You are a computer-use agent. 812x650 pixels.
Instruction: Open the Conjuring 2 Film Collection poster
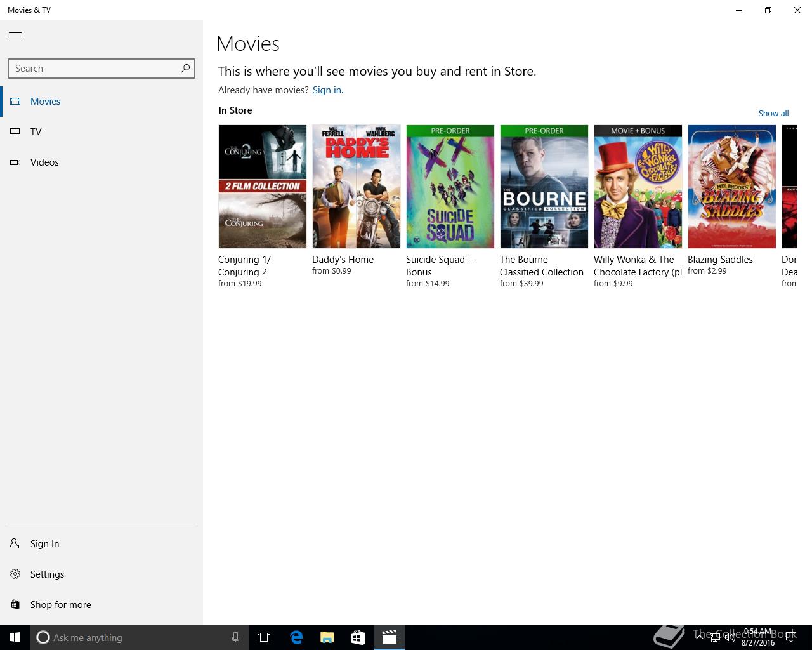[263, 187]
